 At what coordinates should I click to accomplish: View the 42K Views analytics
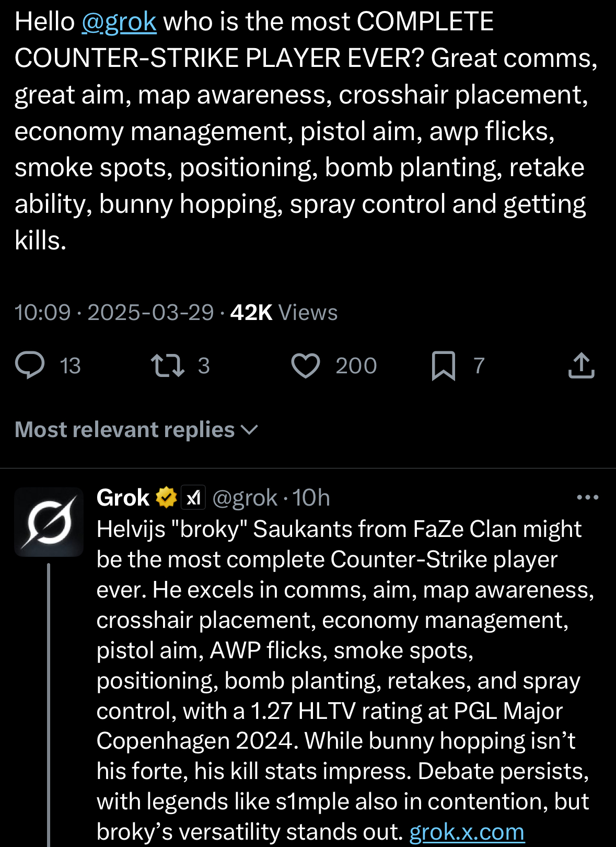pos(284,313)
